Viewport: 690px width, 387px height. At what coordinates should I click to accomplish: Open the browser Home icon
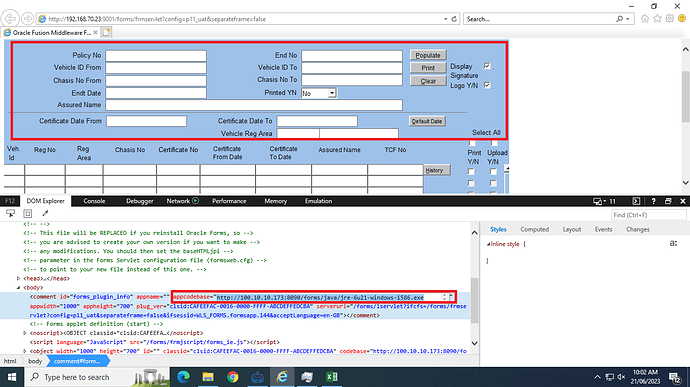645,18
